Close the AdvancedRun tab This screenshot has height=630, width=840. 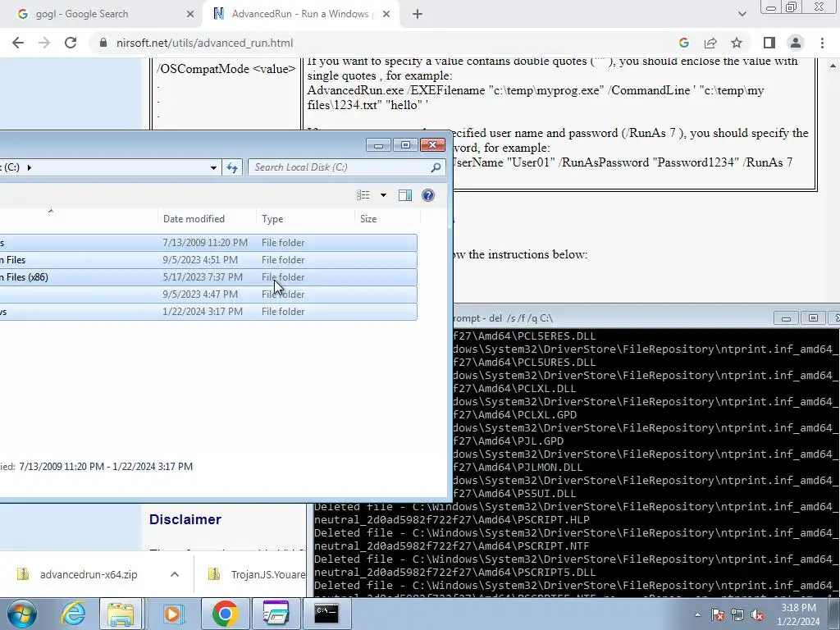click(386, 14)
